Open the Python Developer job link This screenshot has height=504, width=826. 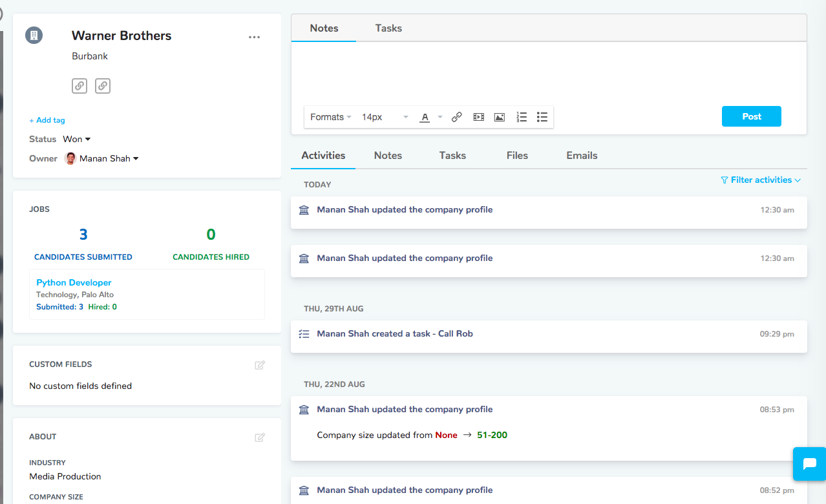click(x=74, y=282)
